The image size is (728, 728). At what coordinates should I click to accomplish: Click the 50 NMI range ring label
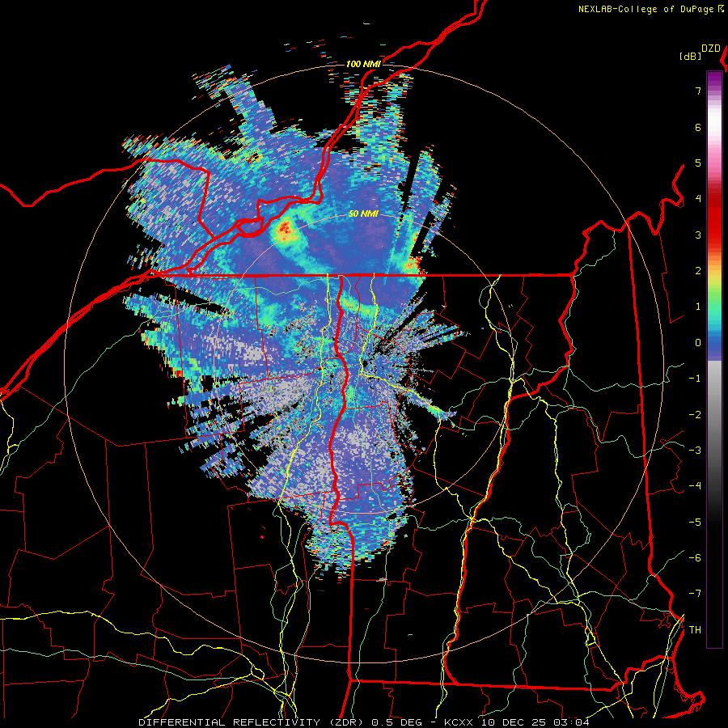(363, 214)
